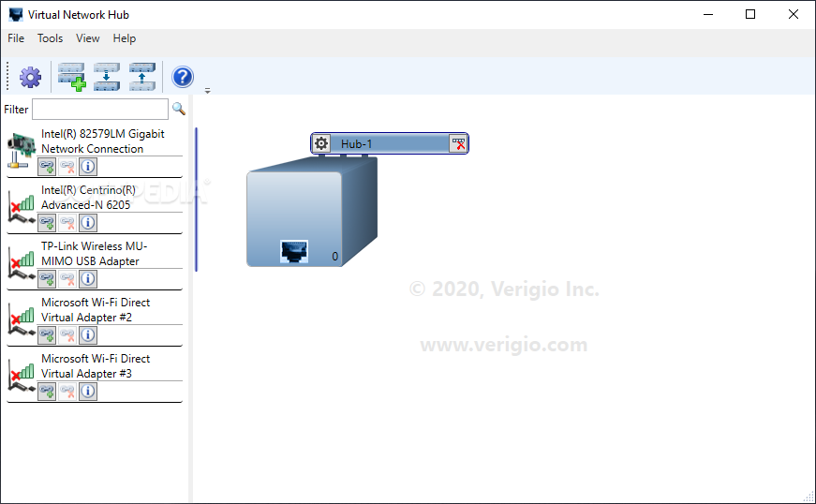Maximize the Virtual Network Hub window

point(750,15)
